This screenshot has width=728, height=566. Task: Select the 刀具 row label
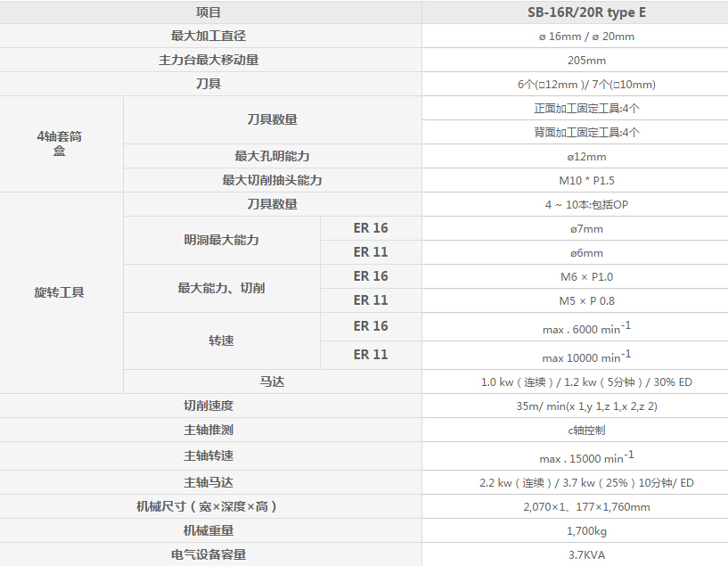211,84
